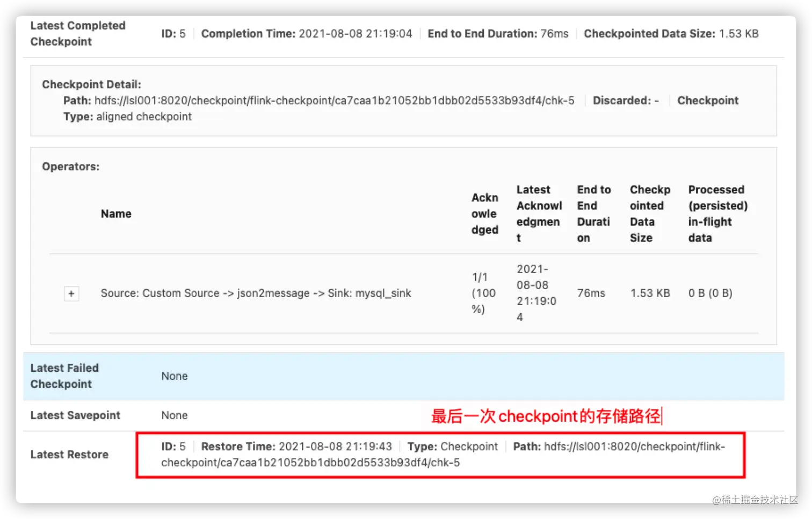Click the '0 B (0 B)' in-flight data cell
Viewport: 812px width, 519px height.
[710, 293]
